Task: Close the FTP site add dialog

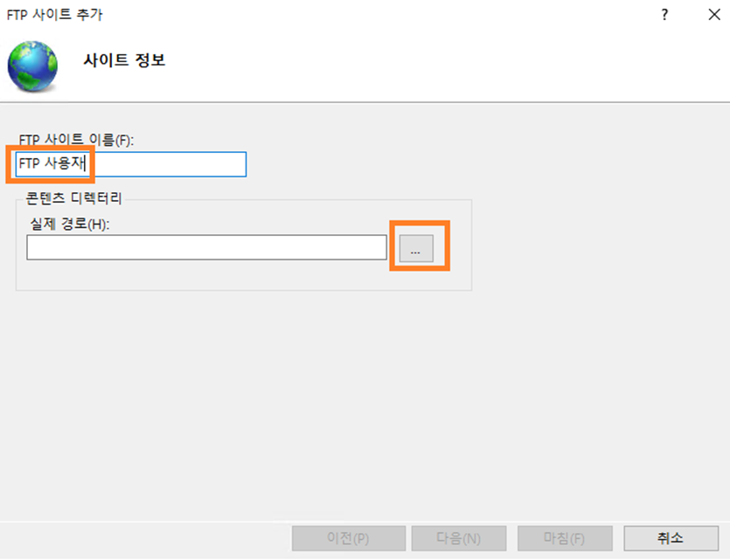Action: (x=713, y=15)
